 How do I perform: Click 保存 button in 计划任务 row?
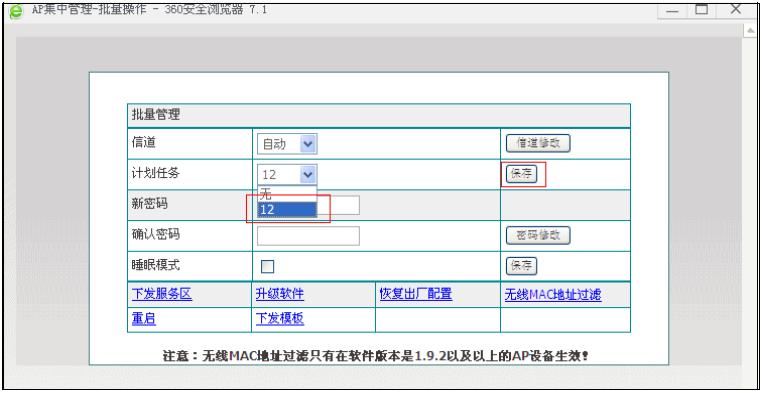[521, 174]
